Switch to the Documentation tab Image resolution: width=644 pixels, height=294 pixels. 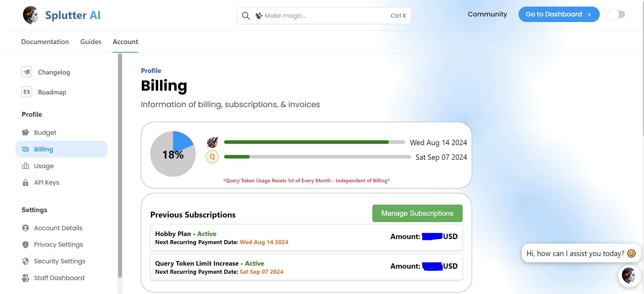tap(45, 42)
